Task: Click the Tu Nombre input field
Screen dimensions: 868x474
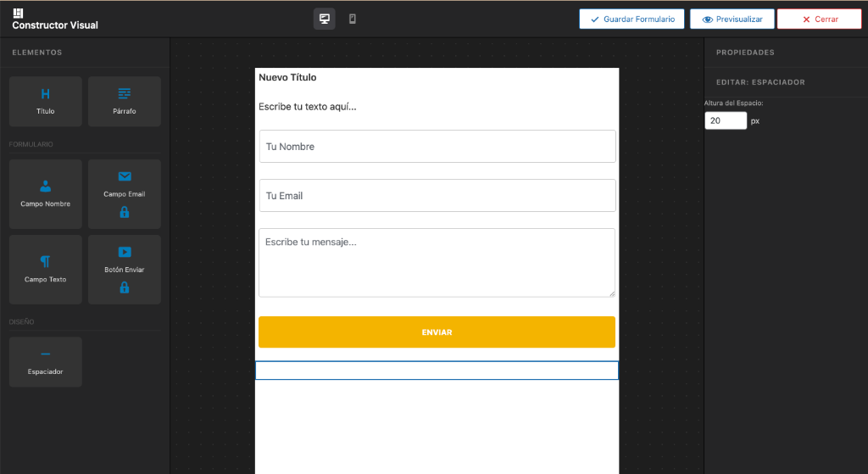Action: point(437,147)
